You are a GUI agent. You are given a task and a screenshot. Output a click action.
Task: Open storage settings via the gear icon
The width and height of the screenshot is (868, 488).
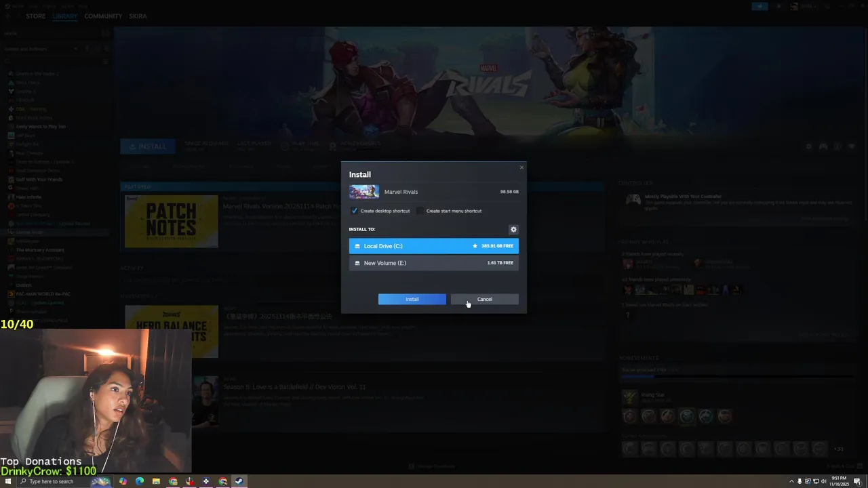(x=513, y=230)
